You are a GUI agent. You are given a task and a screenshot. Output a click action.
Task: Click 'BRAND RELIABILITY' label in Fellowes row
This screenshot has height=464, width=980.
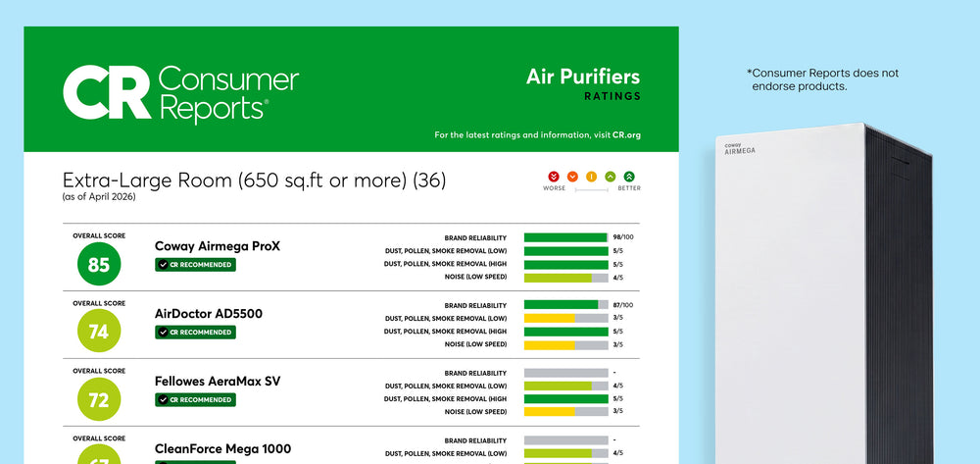click(475, 374)
